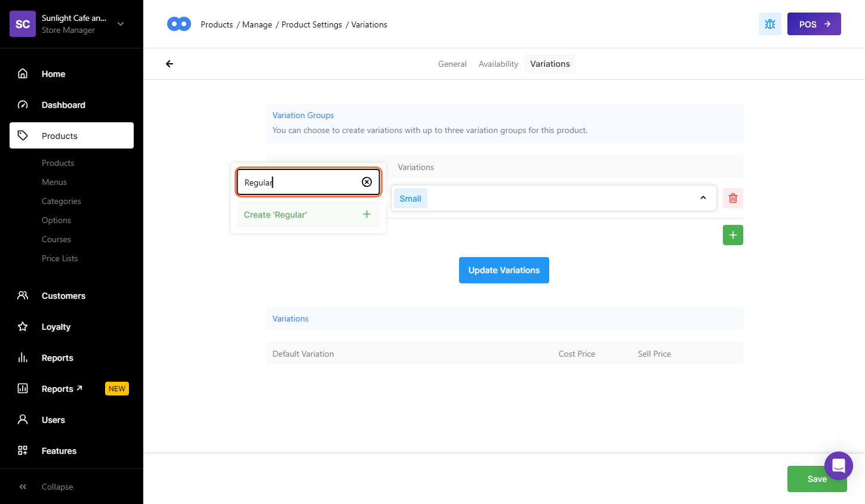Click the Features grid icon
This screenshot has height=504, width=865.
[23, 450]
